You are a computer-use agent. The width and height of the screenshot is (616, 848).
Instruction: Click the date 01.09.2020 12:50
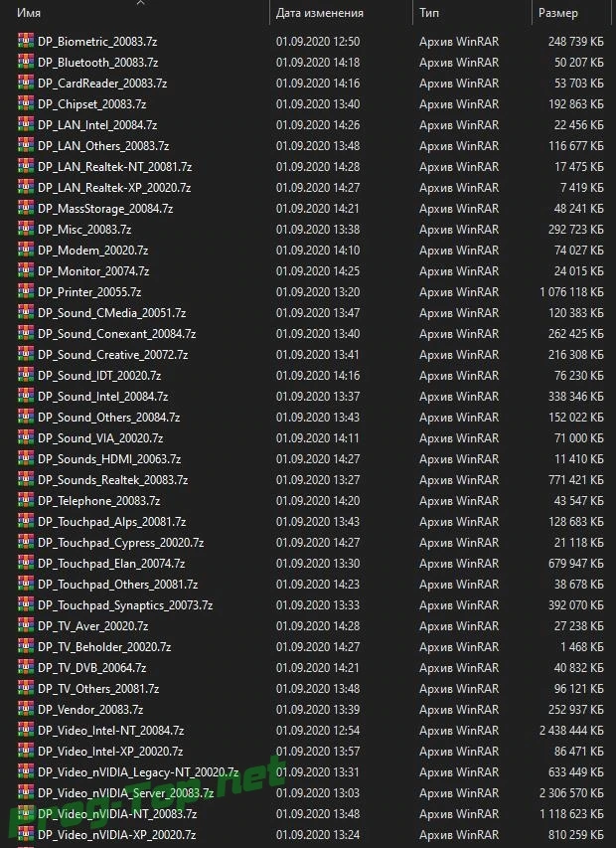318,41
